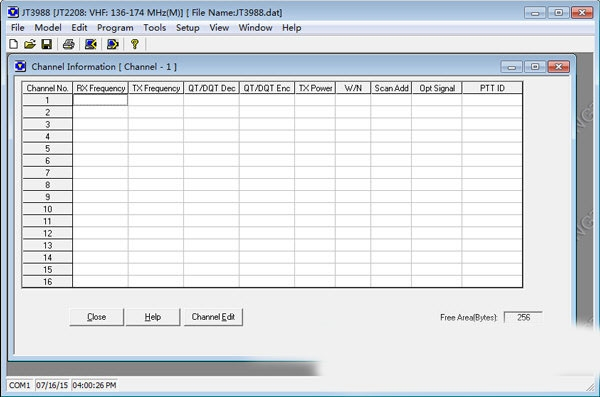600x397 pixels.
Task: Select channel row 7 header
Action: click(47, 173)
